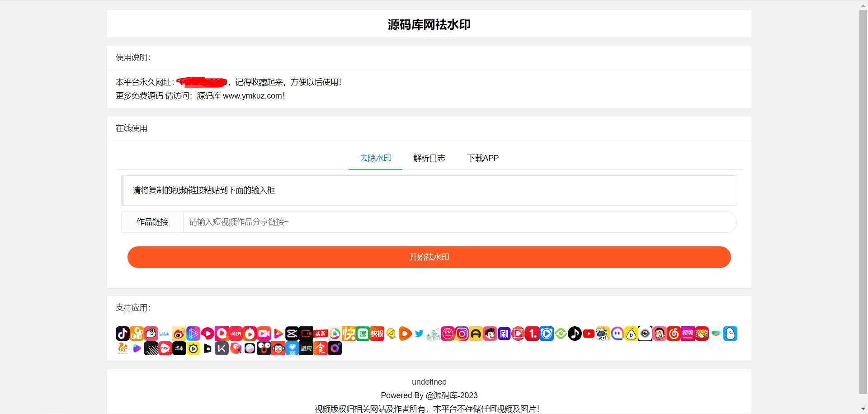Click the Twitter bird icon
This screenshot has width=868, height=414.
tap(419, 334)
